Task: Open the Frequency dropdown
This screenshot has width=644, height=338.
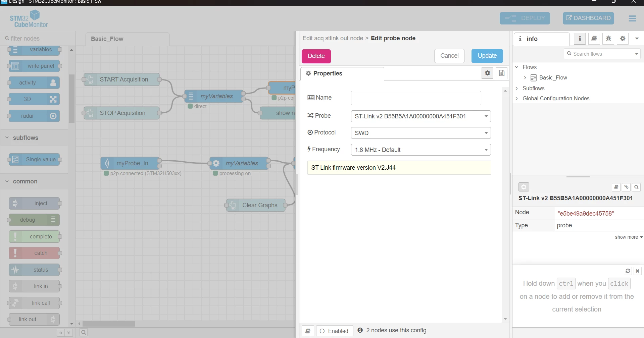Action: point(421,150)
